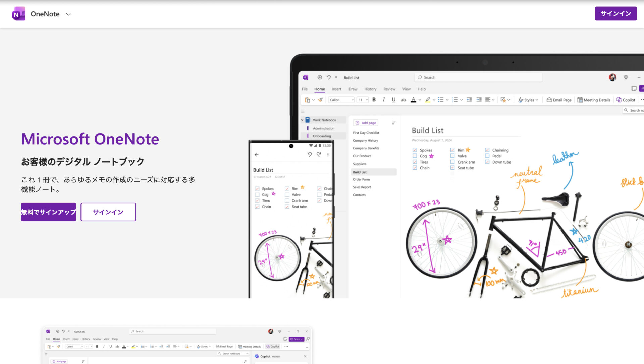Image resolution: width=644 pixels, height=364 pixels.
Task: Click the Undo arrow in the title bar
Action: pos(328,77)
